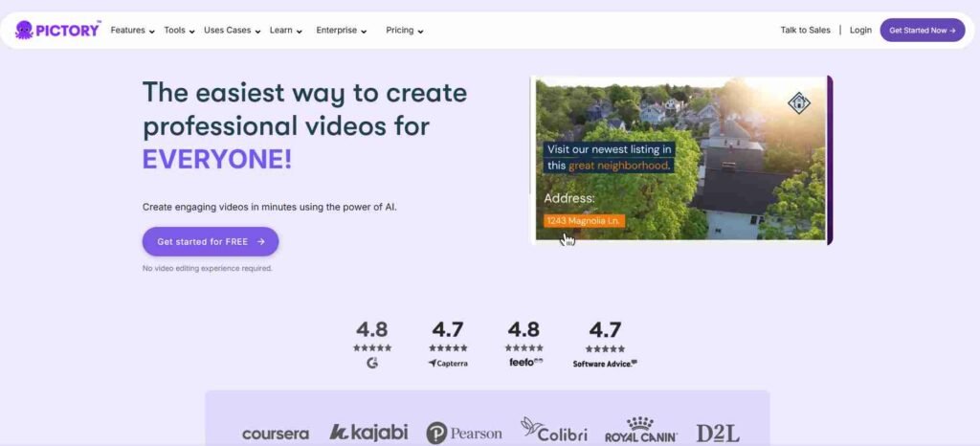Screen dimensions: 980x446
Task: Click the EVERYONE! headline text
Action: [x=217, y=160]
